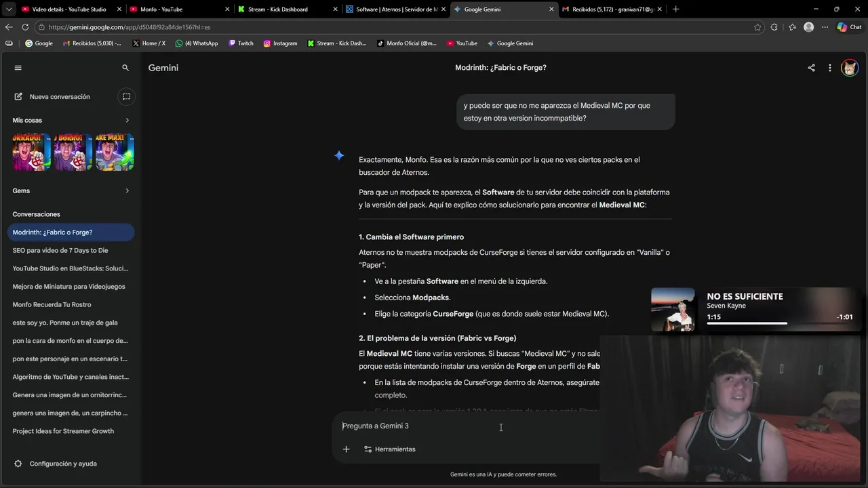Open conversation SEO para video de 7 Days to Die
868x488 pixels.
pyautogui.click(x=71, y=250)
